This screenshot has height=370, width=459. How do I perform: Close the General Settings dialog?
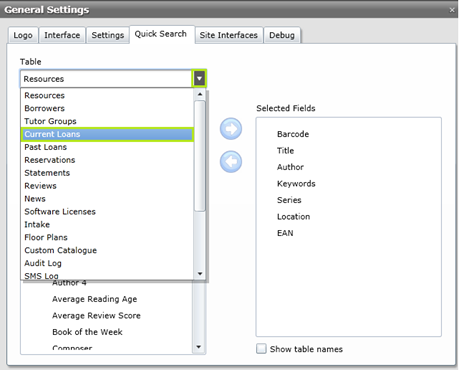pos(452,10)
